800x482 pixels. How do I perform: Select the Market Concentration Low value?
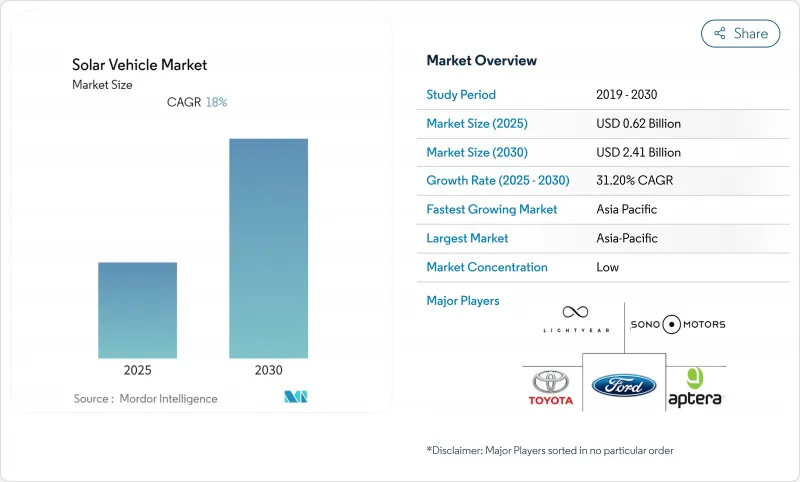[x=607, y=267]
